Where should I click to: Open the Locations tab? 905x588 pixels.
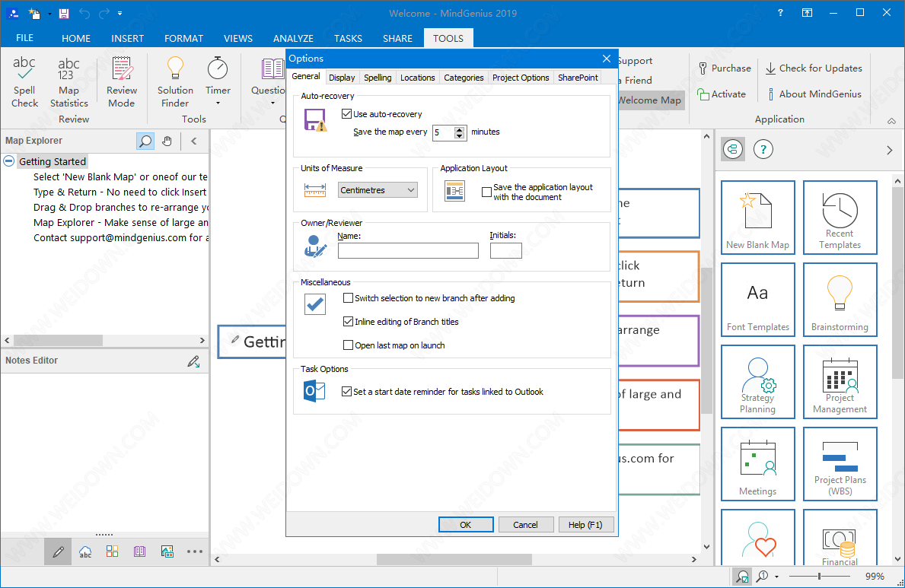(x=417, y=78)
